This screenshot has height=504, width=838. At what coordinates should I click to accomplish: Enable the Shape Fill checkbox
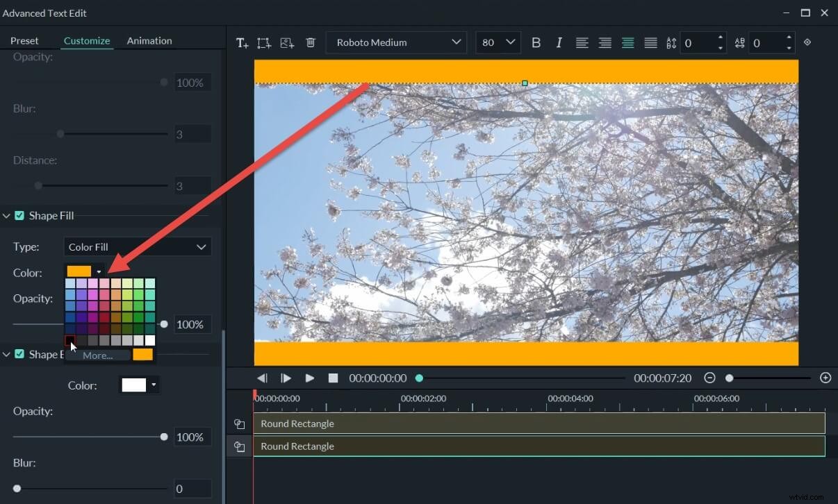click(x=20, y=215)
